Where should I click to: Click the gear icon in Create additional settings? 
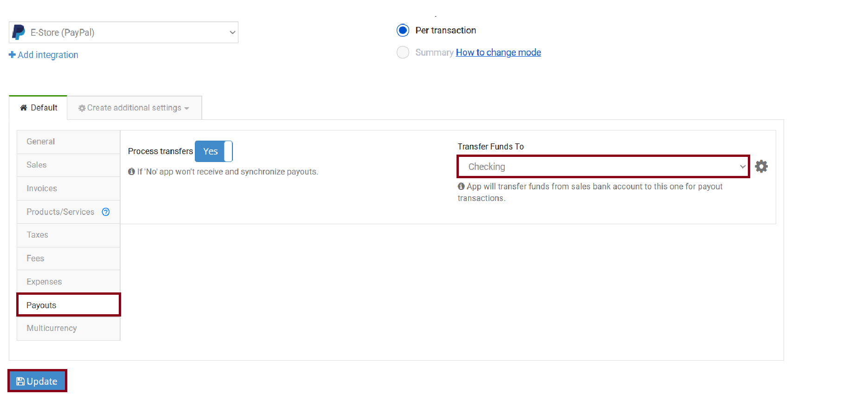coord(82,108)
